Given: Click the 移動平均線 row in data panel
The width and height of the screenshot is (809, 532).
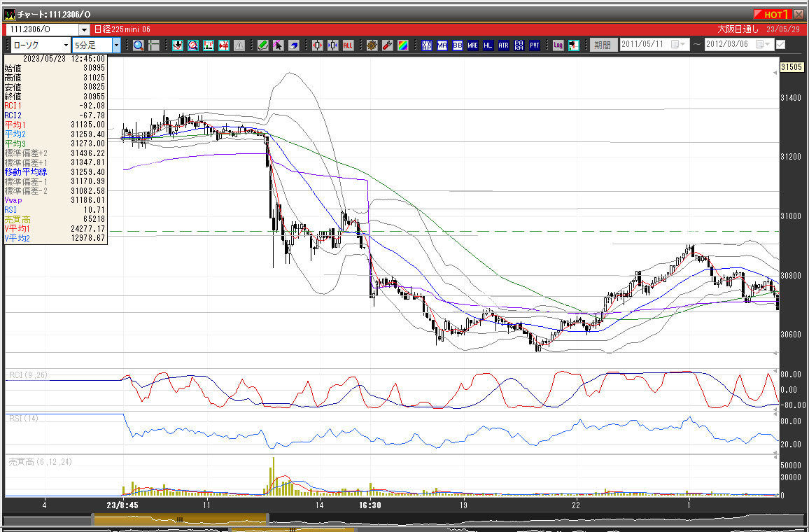Looking at the screenshot, I should [55, 171].
